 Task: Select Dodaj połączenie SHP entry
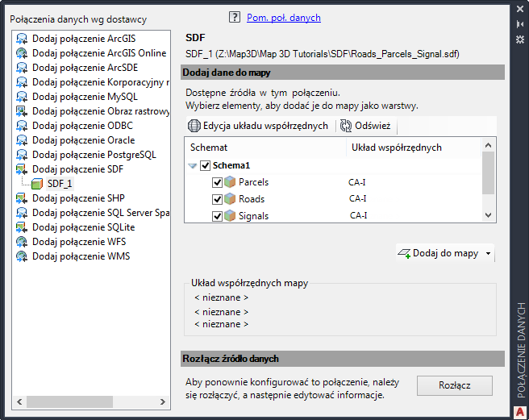pos(78,198)
